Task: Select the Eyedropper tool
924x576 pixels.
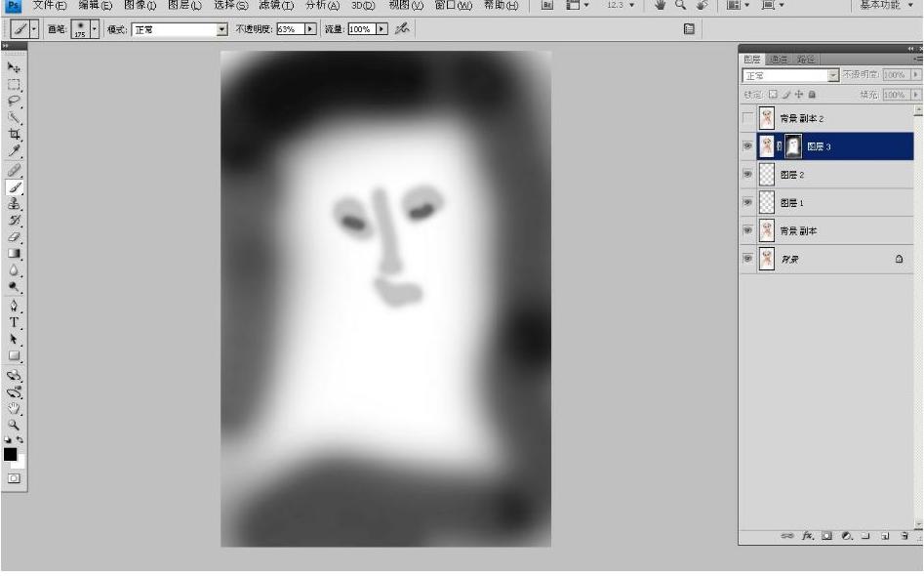Action: pos(14,151)
